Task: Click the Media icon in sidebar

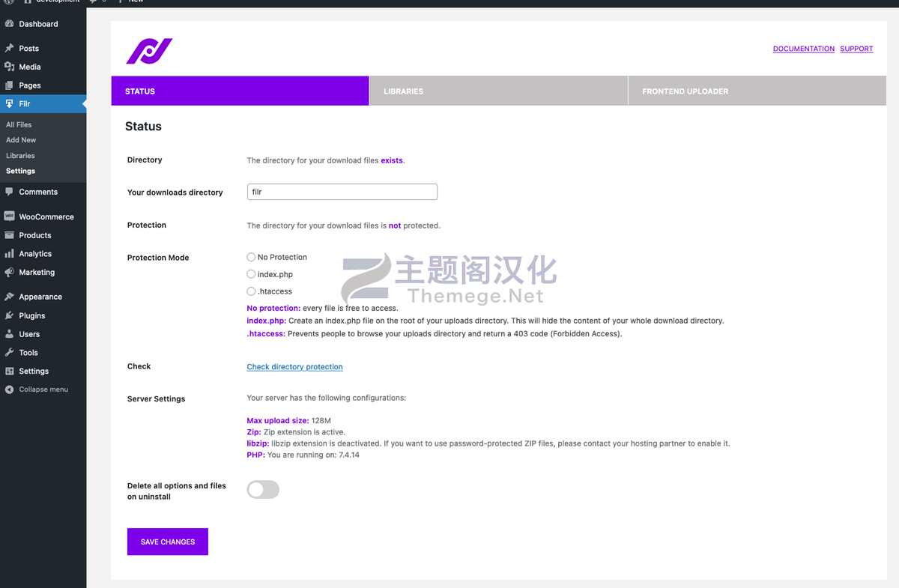Action: point(9,67)
